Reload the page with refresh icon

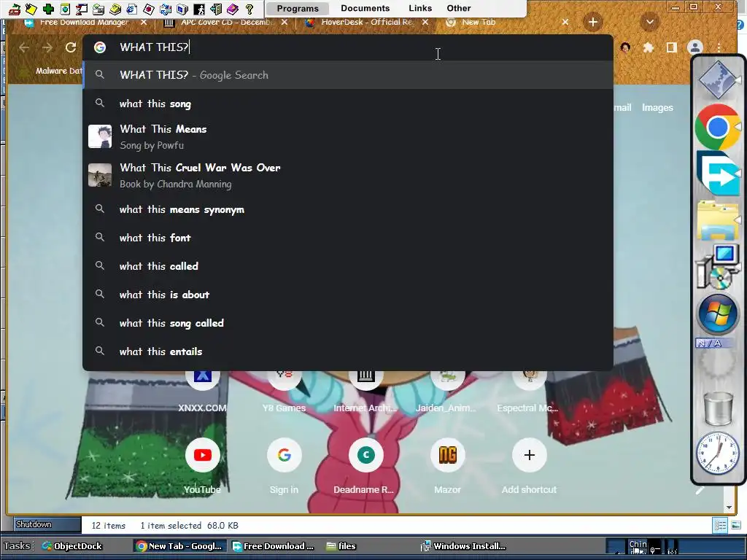coord(71,47)
